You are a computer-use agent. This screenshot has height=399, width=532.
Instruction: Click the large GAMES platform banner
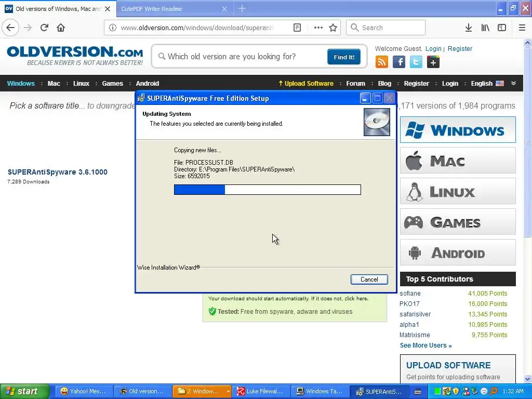click(x=458, y=222)
